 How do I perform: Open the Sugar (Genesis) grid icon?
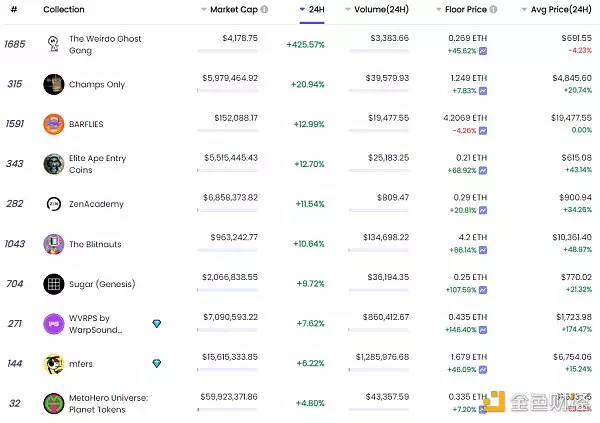53,284
